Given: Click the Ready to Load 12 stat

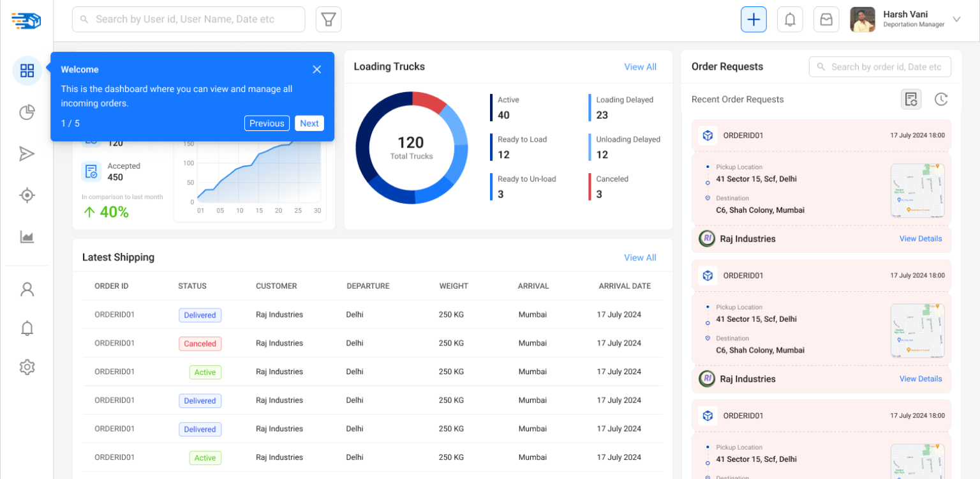Looking at the screenshot, I should 519,148.
